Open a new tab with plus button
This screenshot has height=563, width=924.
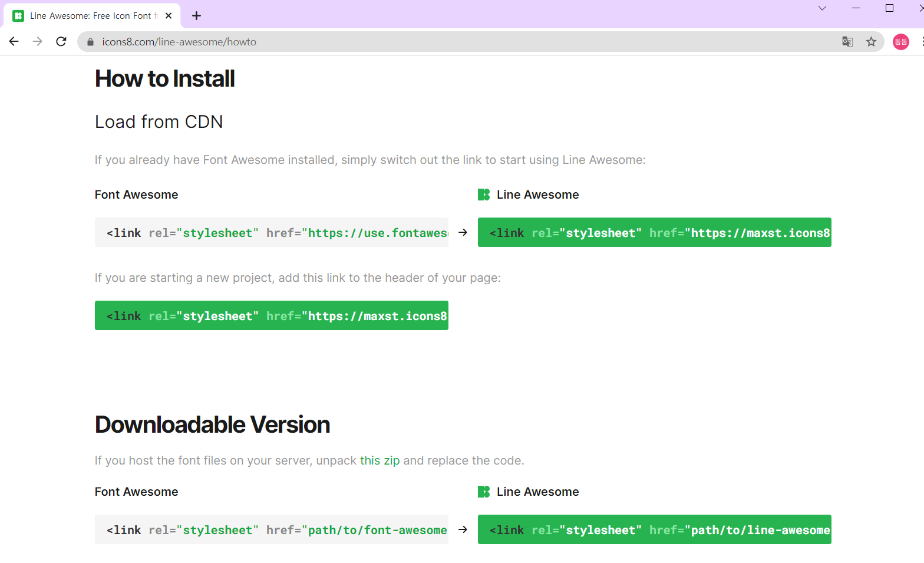point(197,16)
